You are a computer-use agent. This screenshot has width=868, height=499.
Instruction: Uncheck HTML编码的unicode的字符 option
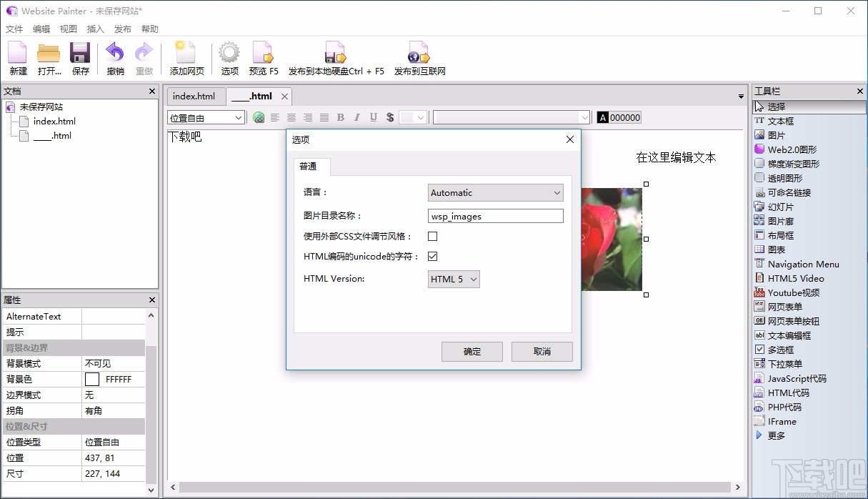pyautogui.click(x=432, y=256)
